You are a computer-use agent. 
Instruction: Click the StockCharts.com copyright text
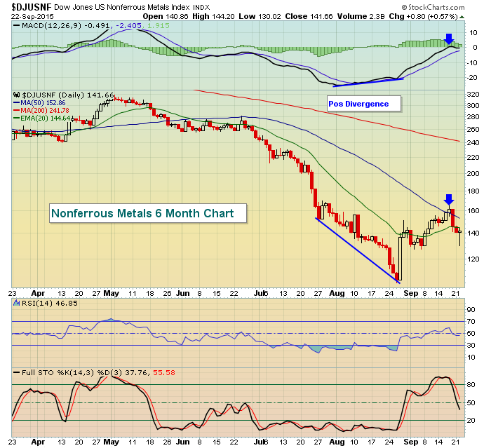pos(433,7)
